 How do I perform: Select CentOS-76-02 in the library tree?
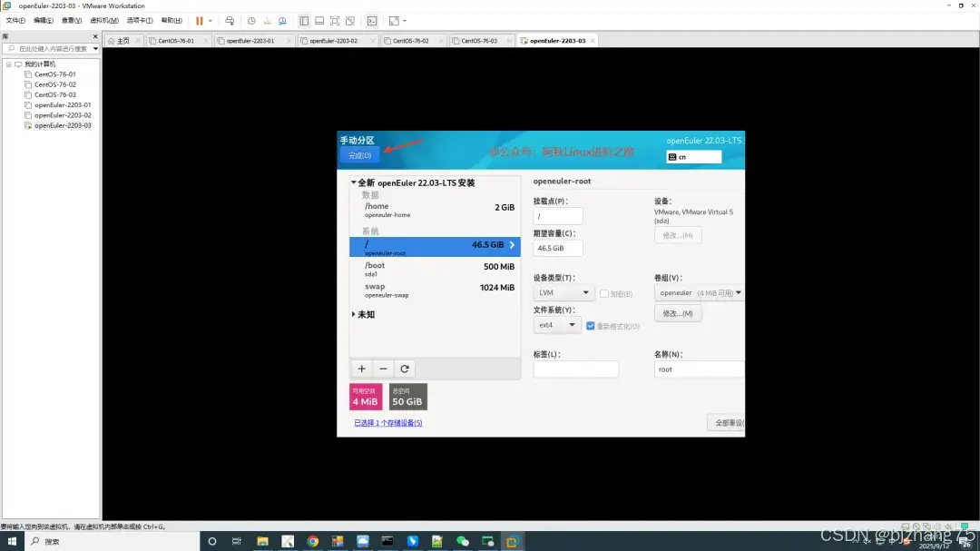55,84
